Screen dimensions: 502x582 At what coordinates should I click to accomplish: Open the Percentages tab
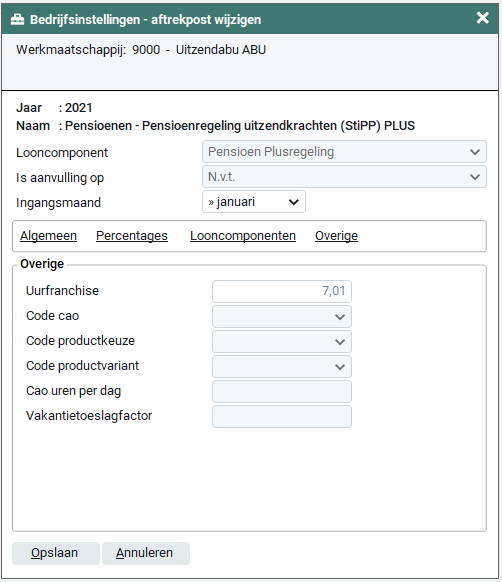pyautogui.click(x=132, y=236)
